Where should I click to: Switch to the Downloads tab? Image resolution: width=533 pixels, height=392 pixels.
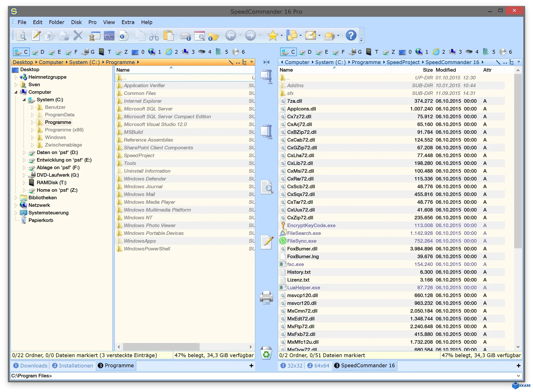pyautogui.click(x=30, y=366)
